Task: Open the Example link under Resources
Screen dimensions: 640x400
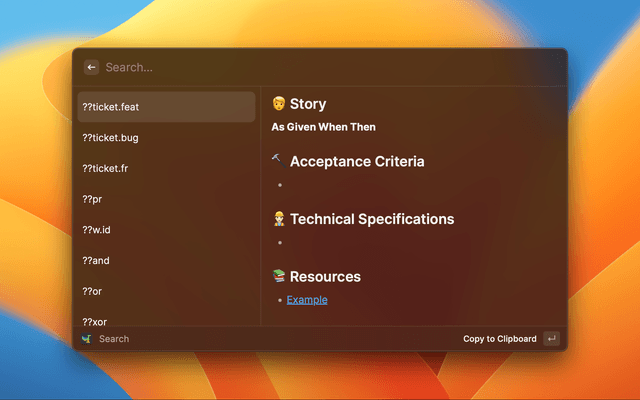Action: pos(307,300)
